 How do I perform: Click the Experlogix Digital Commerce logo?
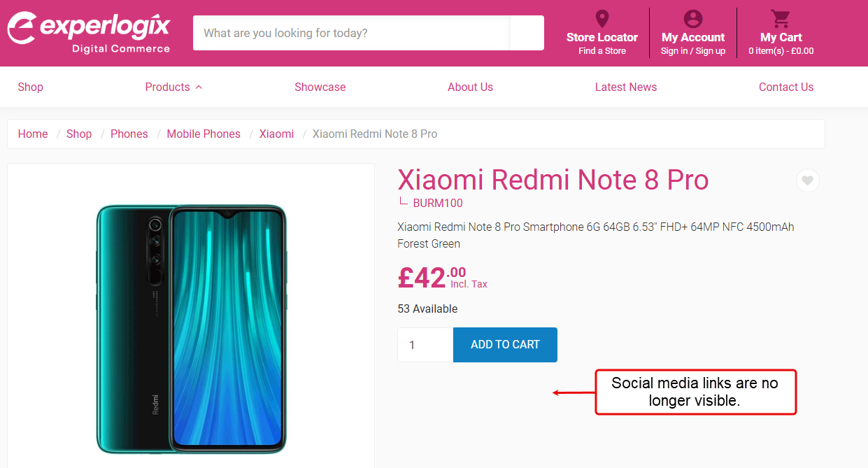pos(89,32)
